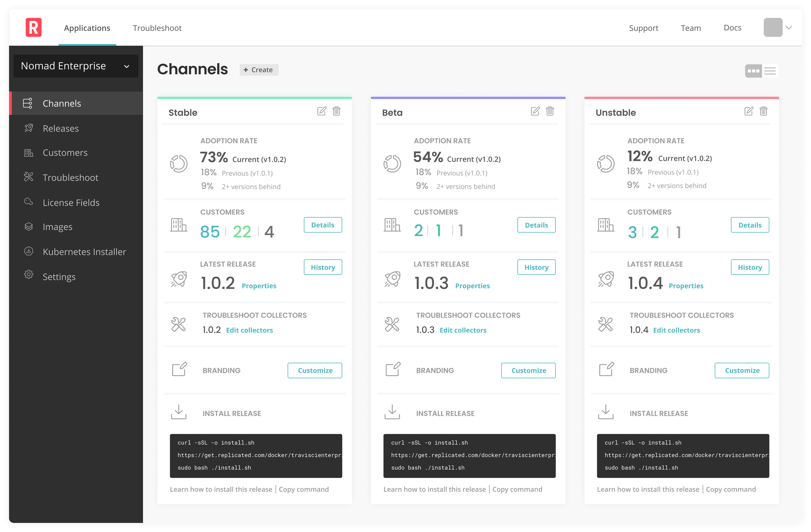Screen dimensions: 811x532
Task: Click Stable install release download icon
Action: click(178, 412)
